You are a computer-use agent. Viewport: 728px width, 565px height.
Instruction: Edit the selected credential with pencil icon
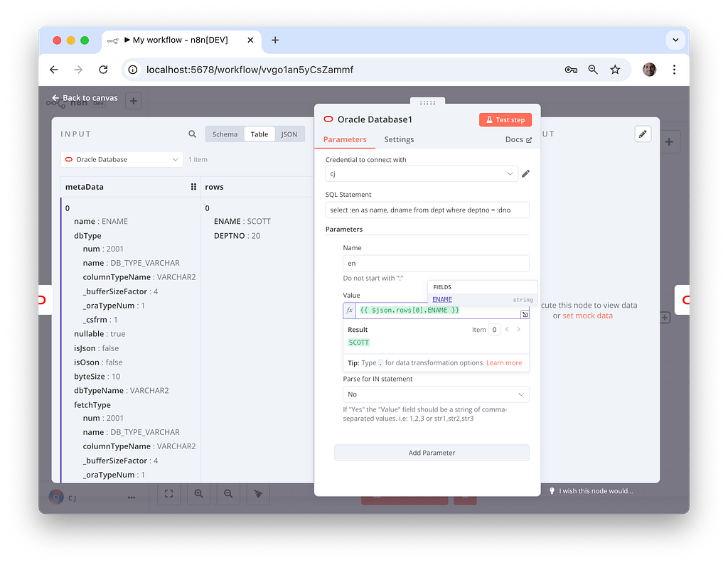(525, 173)
